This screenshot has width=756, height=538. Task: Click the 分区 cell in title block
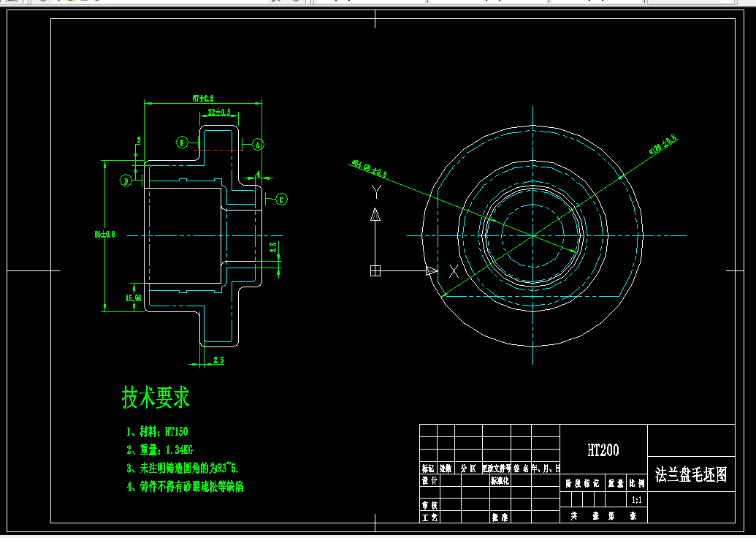click(x=468, y=469)
